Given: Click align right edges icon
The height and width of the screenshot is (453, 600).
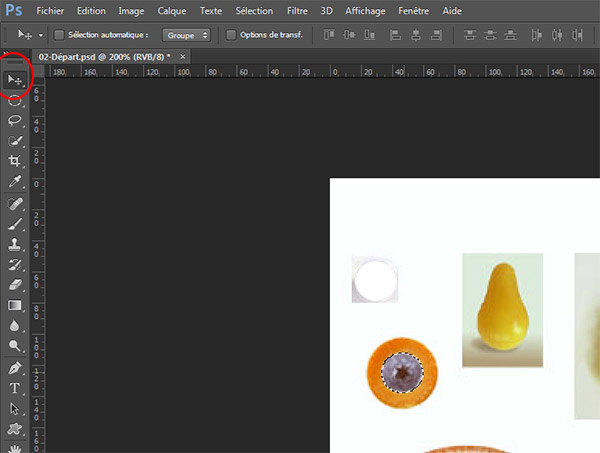Looking at the screenshot, I should [436, 35].
